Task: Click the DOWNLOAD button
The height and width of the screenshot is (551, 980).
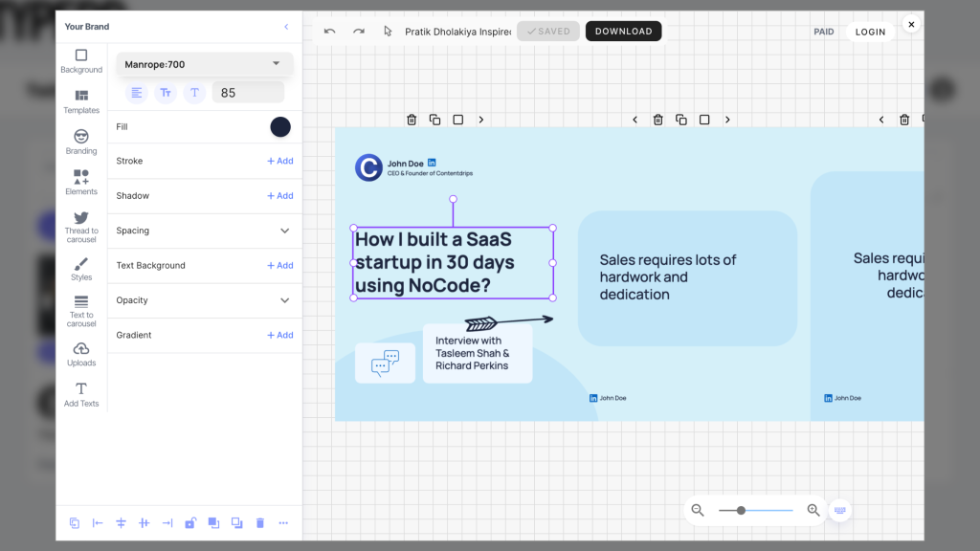Action: (623, 32)
